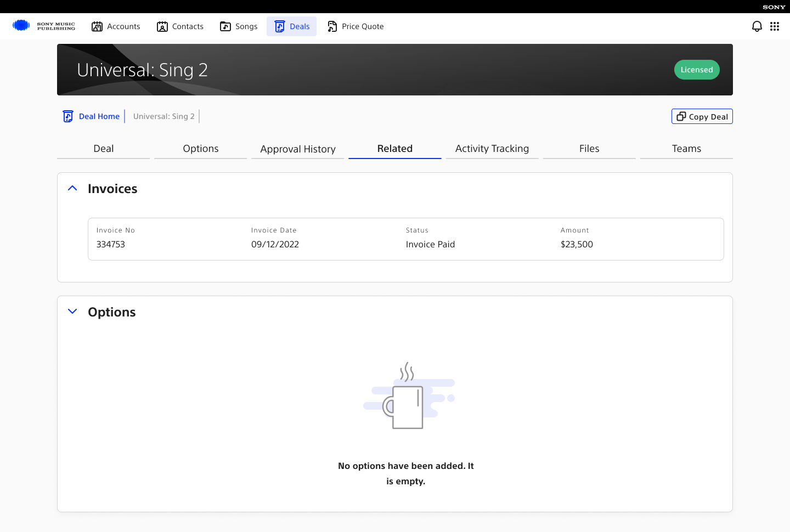Screen dimensions: 790x532
Task: Go to Accounts in top navigation
Action: (116, 26)
